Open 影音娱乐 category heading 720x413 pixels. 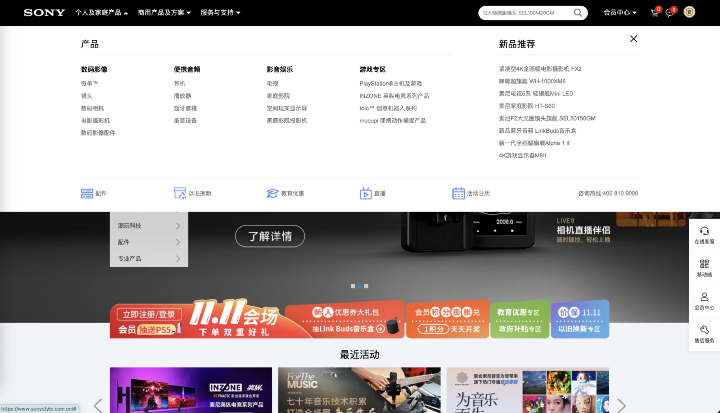point(280,69)
